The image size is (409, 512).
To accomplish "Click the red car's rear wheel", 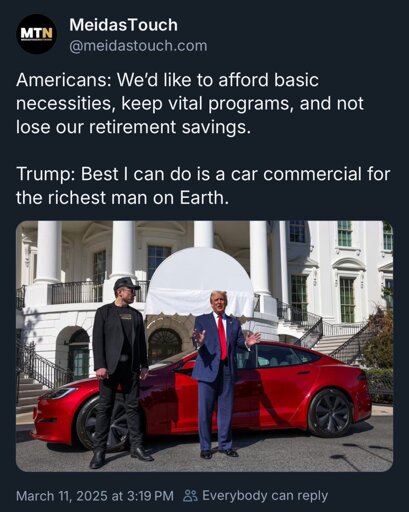I will click(x=330, y=413).
